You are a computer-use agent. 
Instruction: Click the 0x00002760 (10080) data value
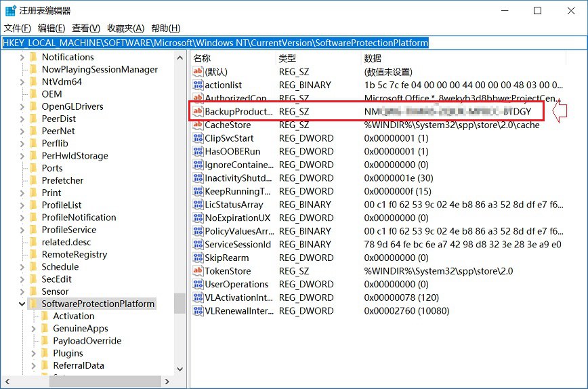pos(406,310)
